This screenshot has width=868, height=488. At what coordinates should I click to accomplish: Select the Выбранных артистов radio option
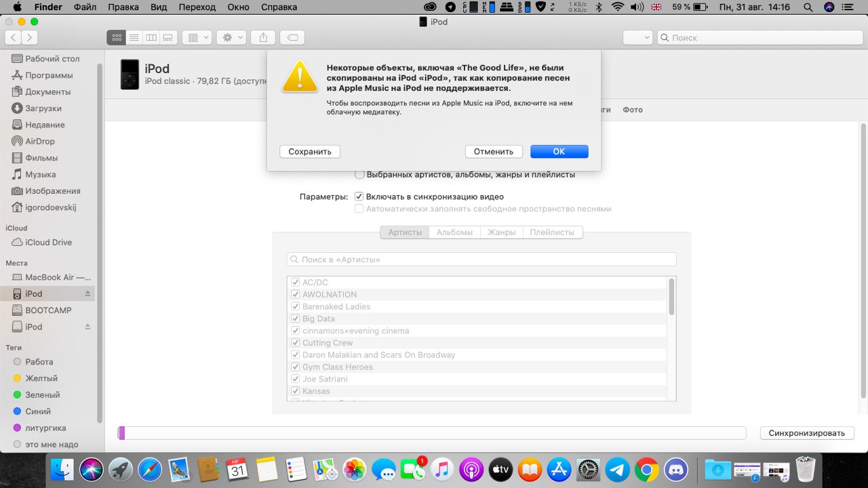[x=359, y=174]
